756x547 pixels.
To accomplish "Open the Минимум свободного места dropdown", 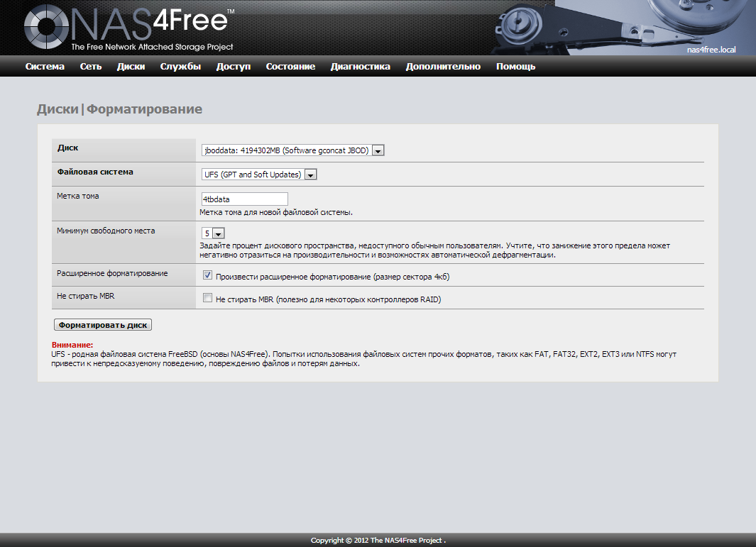I will click(213, 233).
